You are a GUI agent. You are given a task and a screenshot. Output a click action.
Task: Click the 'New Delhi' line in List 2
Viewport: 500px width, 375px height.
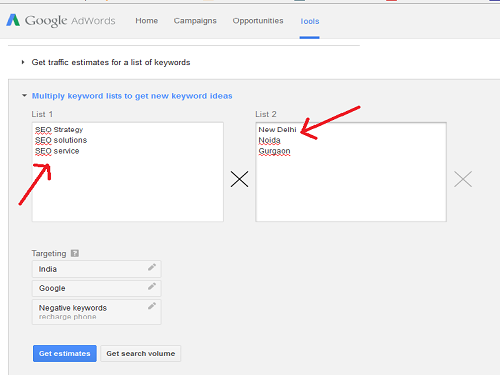pyautogui.click(x=277, y=130)
